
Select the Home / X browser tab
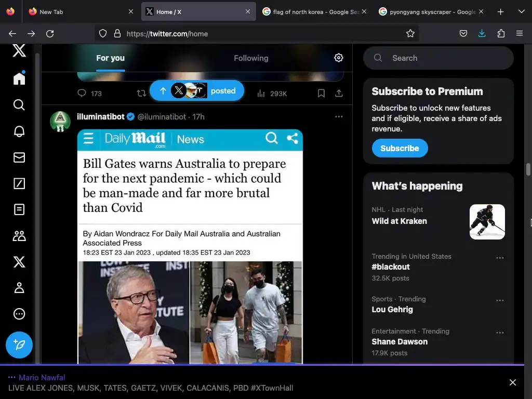[198, 12]
